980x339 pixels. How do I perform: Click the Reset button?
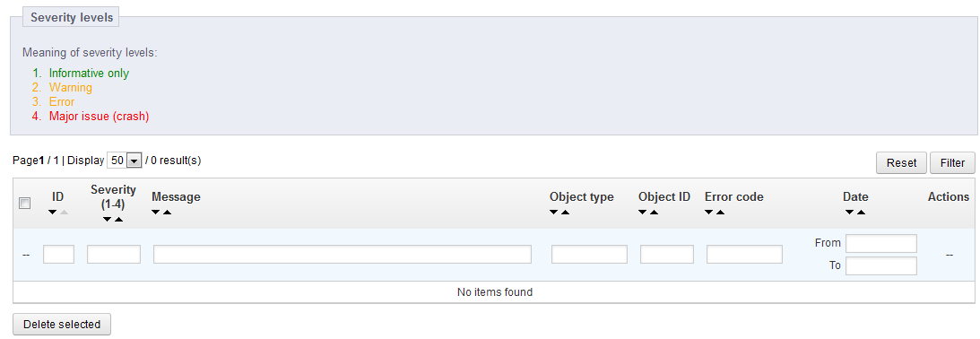tap(901, 162)
